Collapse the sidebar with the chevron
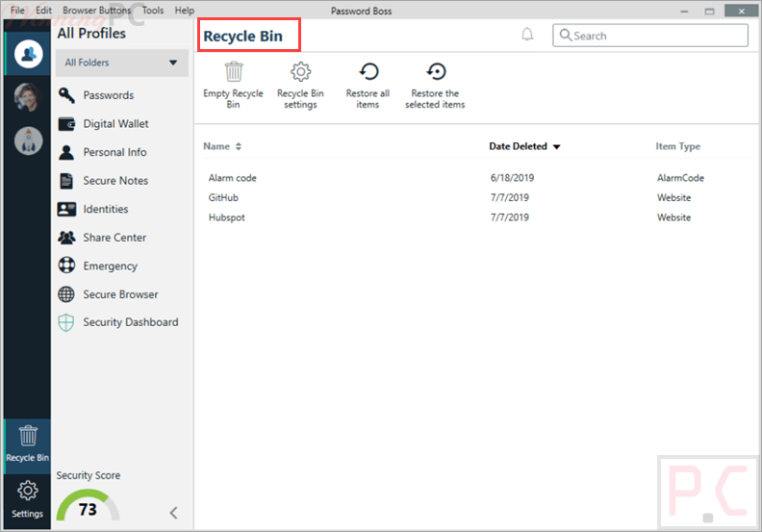This screenshot has height=532, width=762. click(173, 513)
